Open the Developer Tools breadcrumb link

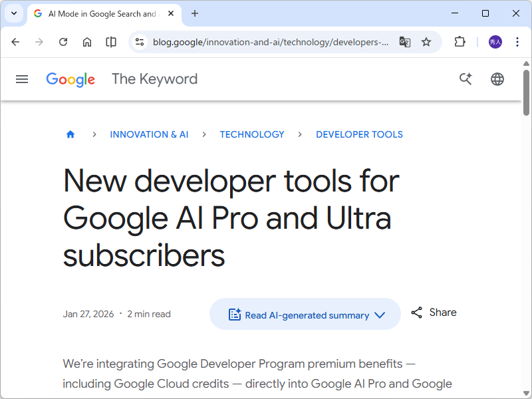pos(359,134)
